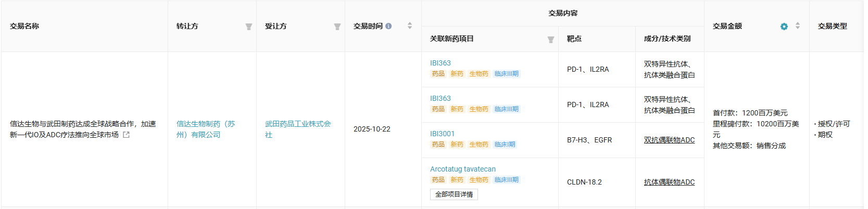The image size is (868, 209).
Task: Open first IBI363 drug project link
Action: [441, 63]
